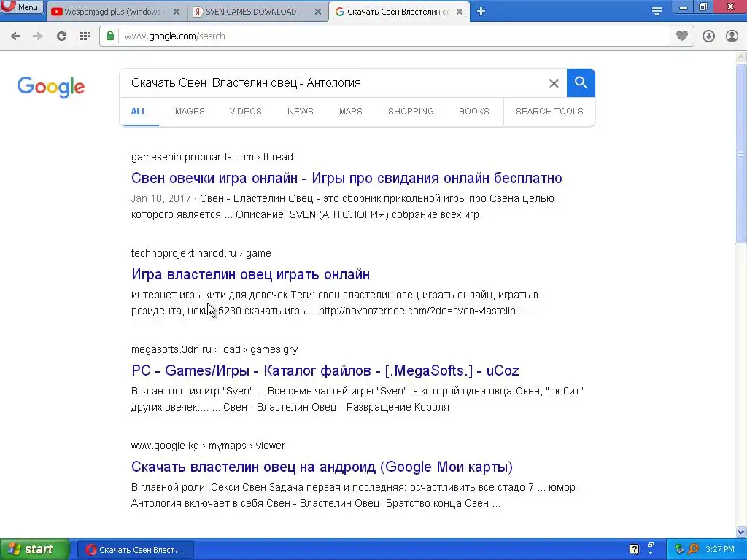The image size is (747, 560).
Task: Click the green padlock security icon
Action: pos(110,36)
